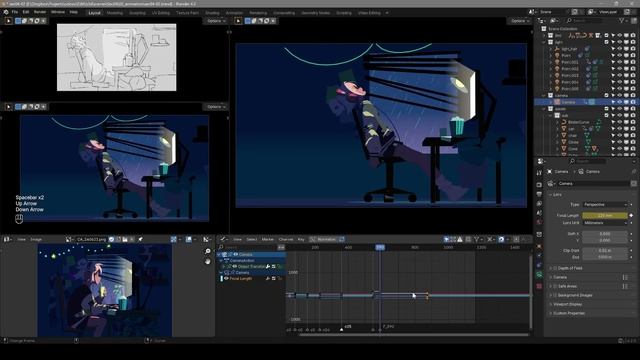This screenshot has width=640, height=360.
Task: Open the File menu
Action: 15,12
